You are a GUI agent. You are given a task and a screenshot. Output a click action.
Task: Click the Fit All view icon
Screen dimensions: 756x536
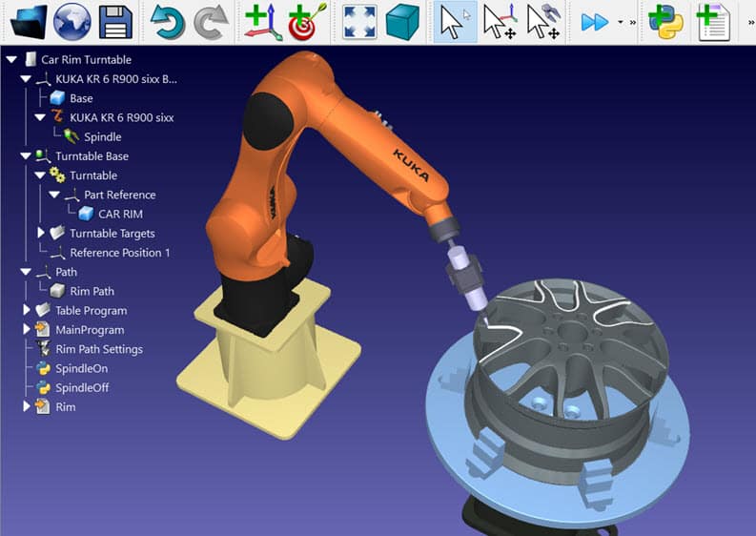coord(358,21)
